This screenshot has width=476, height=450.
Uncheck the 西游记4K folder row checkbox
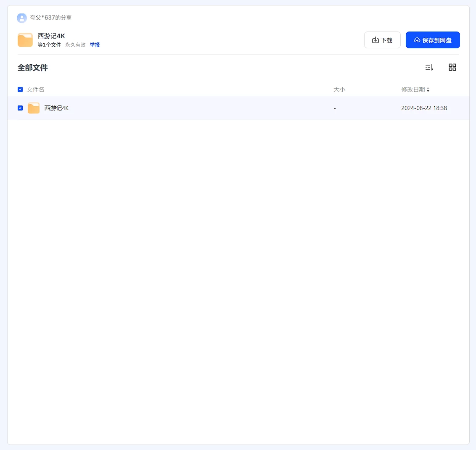(x=20, y=108)
